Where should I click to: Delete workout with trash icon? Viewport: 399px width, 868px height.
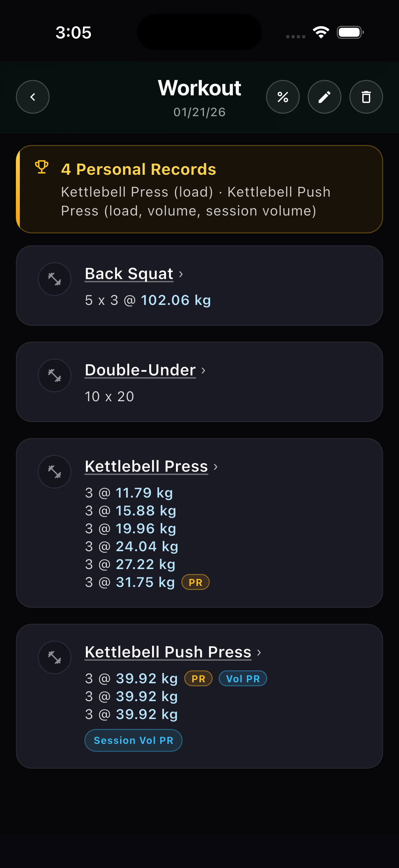(366, 97)
